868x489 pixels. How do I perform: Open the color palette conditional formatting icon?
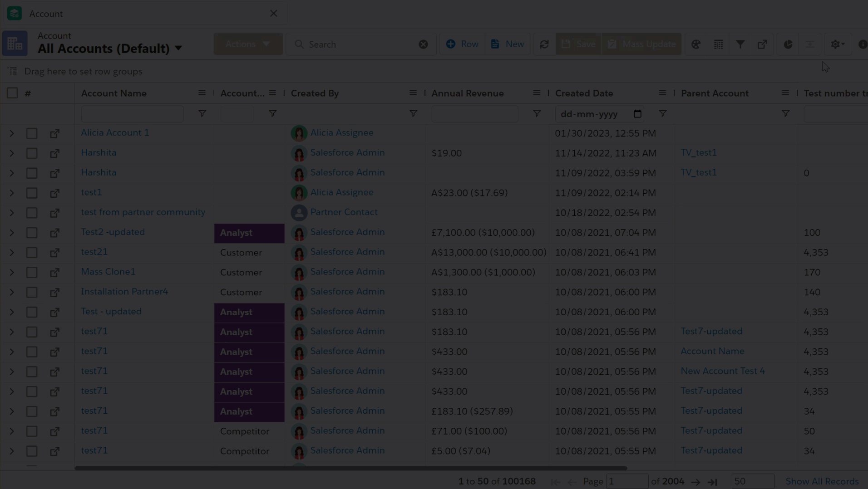[x=696, y=44]
